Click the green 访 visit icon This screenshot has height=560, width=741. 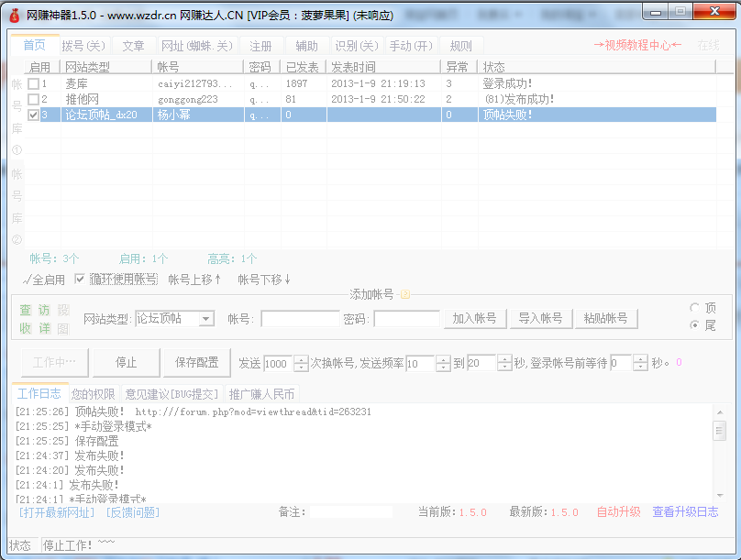(43, 310)
